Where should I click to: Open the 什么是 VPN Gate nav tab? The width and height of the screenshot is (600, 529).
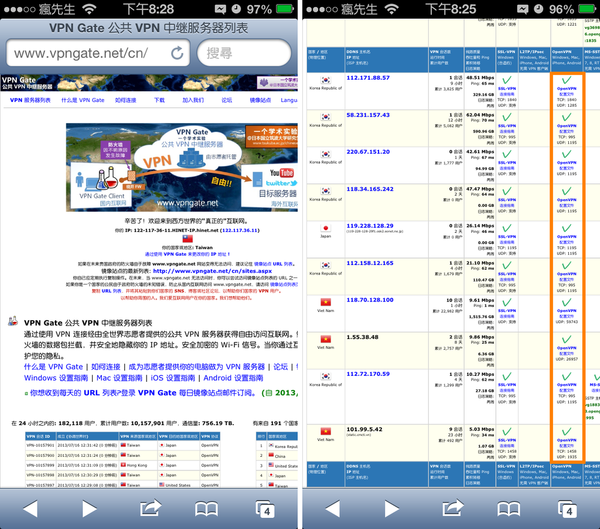tap(82, 101)
